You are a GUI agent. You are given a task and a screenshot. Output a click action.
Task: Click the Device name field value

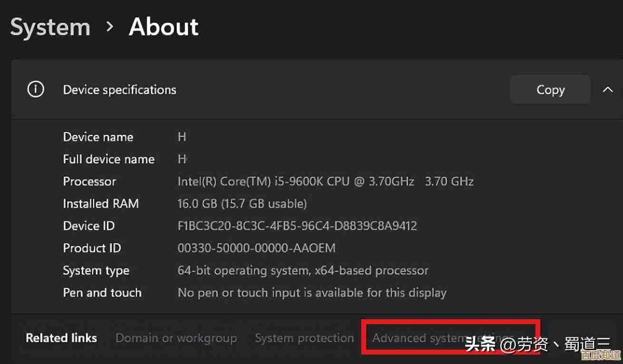(x=182, y=137)
